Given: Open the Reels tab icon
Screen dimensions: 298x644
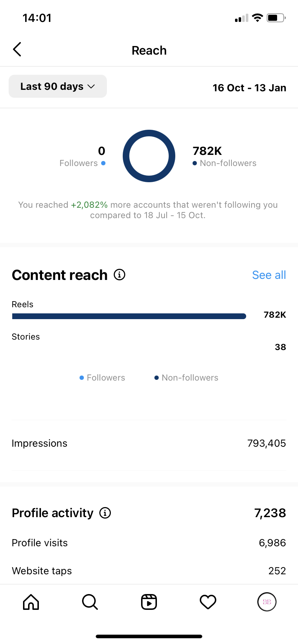Looking at the screenshot, I should click(x=149, y=602).
